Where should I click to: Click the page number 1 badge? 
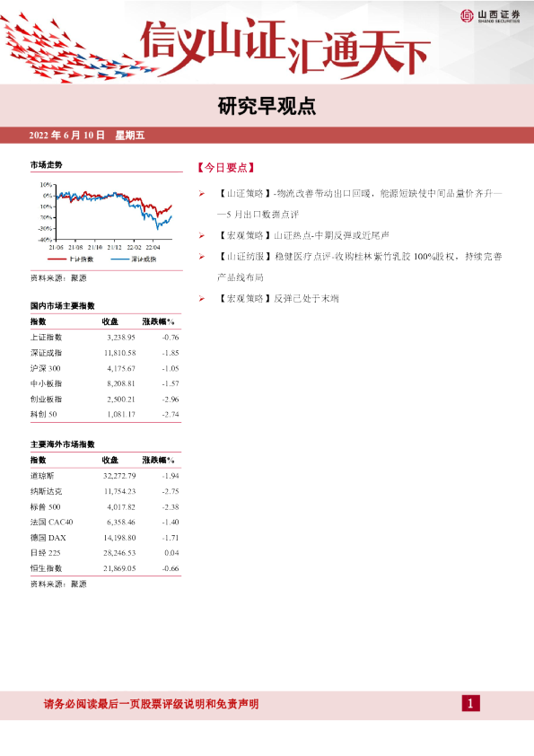coord(470,703)
